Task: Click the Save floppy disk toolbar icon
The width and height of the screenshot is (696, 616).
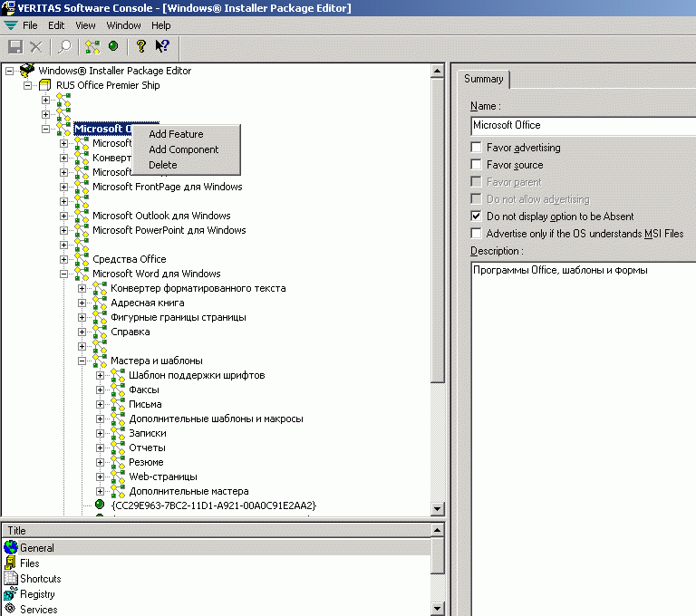Action: coord(15,46)
